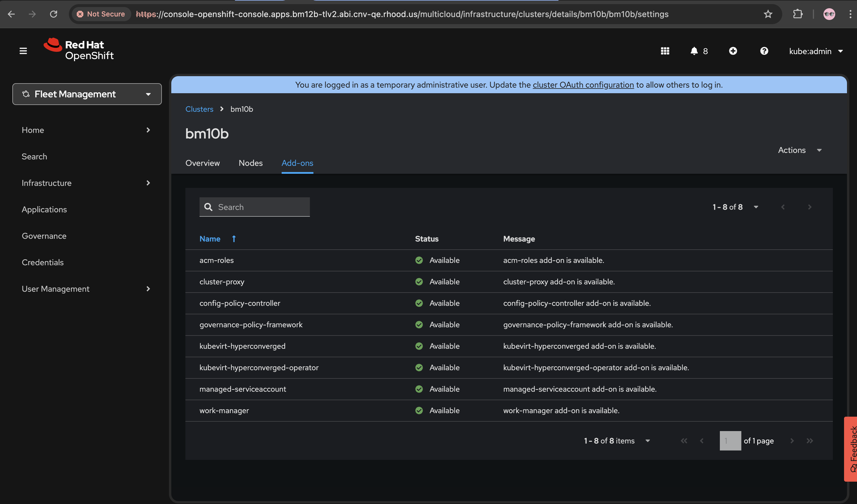Open the help question mark menu
Screen dimensions: 857x504
[764, 51]
